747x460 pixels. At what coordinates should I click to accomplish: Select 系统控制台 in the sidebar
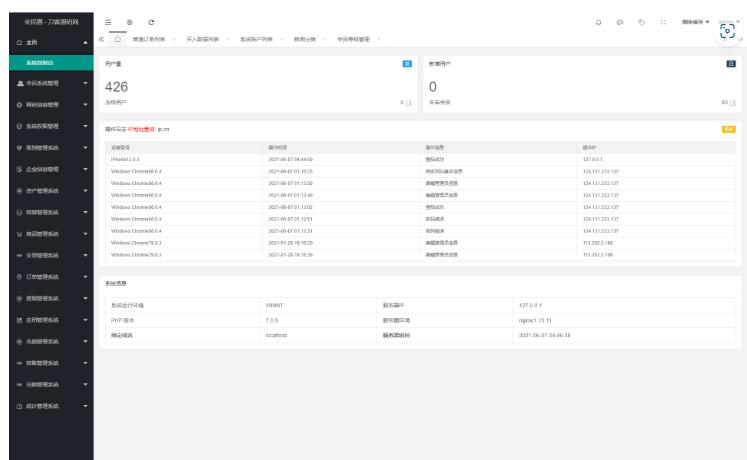click(x=48, y=62)
